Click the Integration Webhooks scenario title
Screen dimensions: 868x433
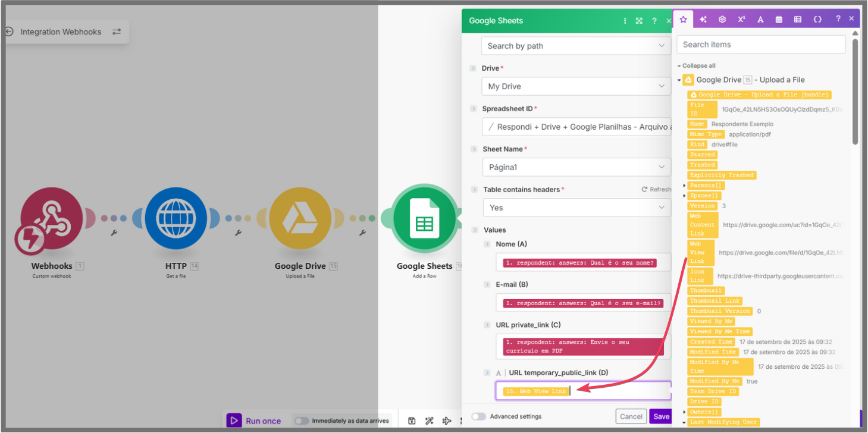[x=61, y=32]
